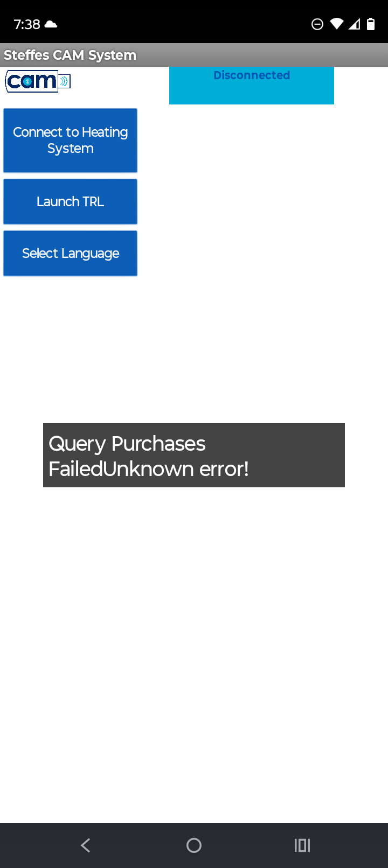This screenshot has width=388, height=868.
Task: Tap the Unknown error text in the toast
Action: point(176,469)
